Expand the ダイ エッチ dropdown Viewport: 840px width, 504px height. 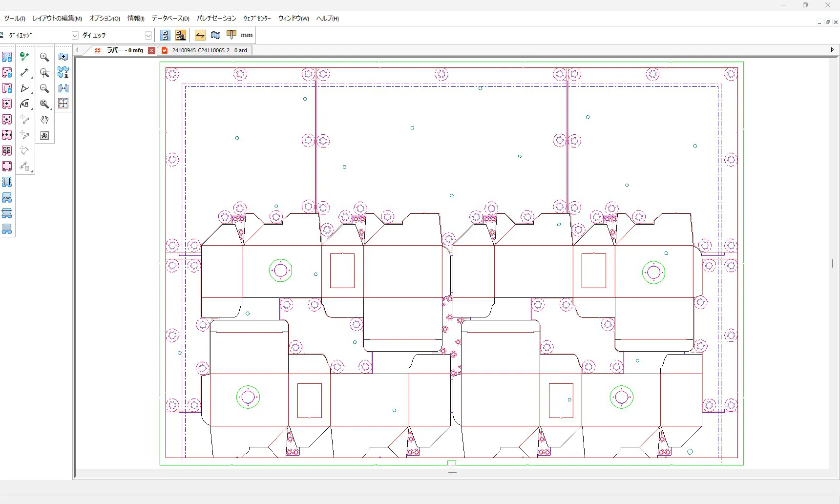[x=148, y=36]
